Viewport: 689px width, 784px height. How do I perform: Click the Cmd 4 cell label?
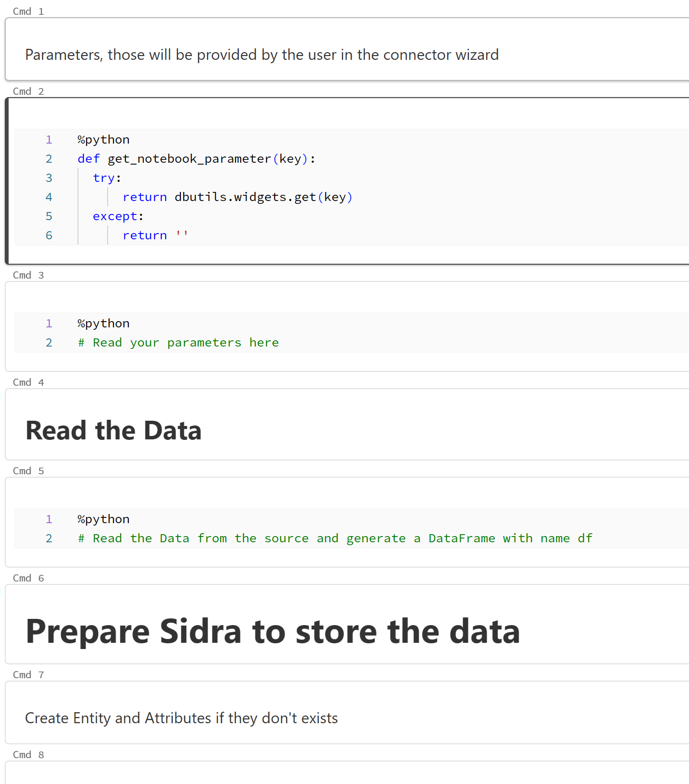click(28, 382)
